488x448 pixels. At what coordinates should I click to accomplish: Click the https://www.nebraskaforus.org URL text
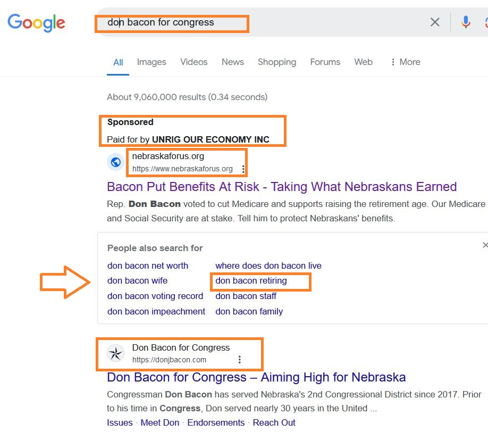tap(182, 169)
